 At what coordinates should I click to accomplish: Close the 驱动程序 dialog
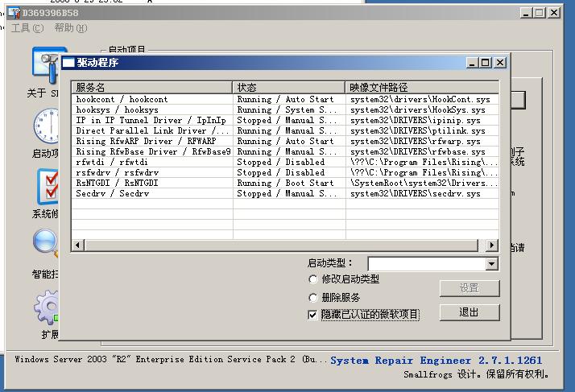pos(500,63)
